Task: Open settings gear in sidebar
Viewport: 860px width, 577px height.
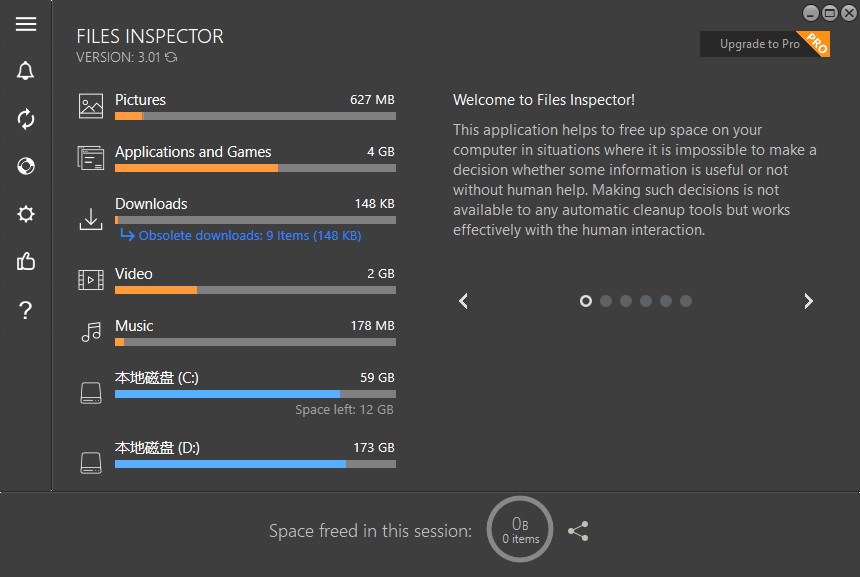Action: 26,214
